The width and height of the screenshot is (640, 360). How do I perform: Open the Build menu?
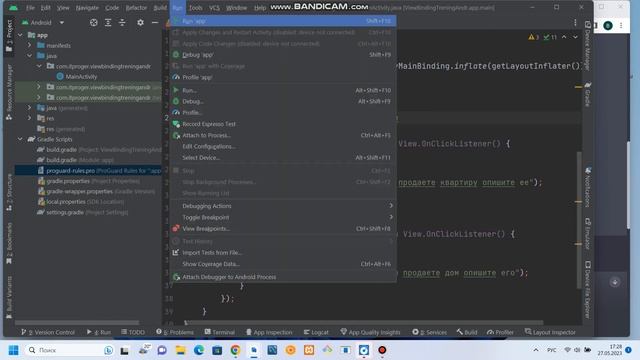coord(160,8)
